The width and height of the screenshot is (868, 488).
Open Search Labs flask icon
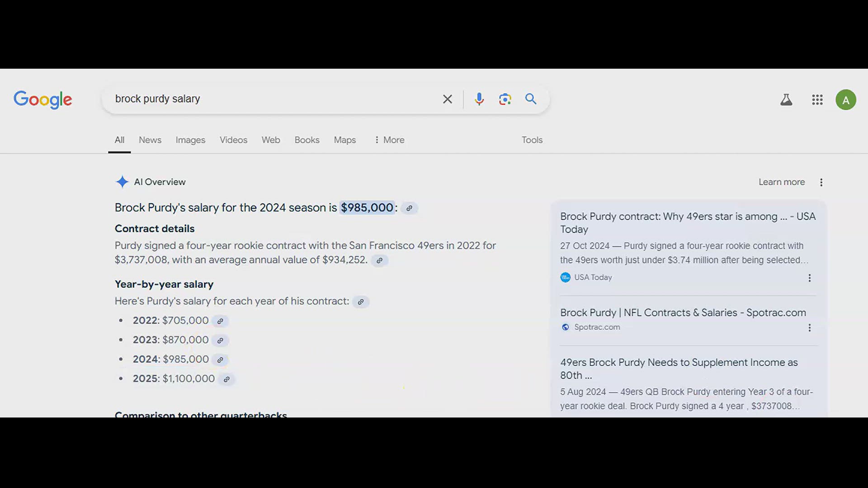click(x=786, y=99)
